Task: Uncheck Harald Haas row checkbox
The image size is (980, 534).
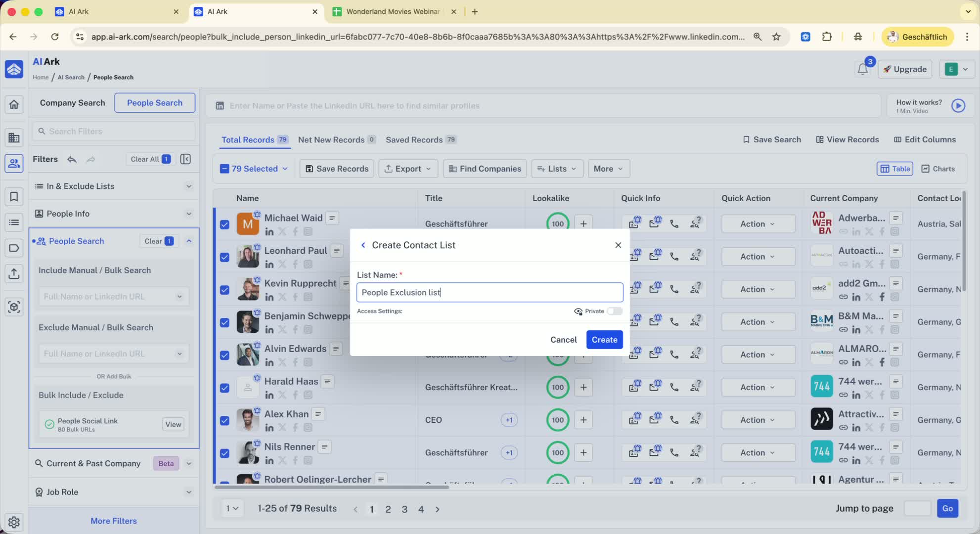Action: (224, 388)
